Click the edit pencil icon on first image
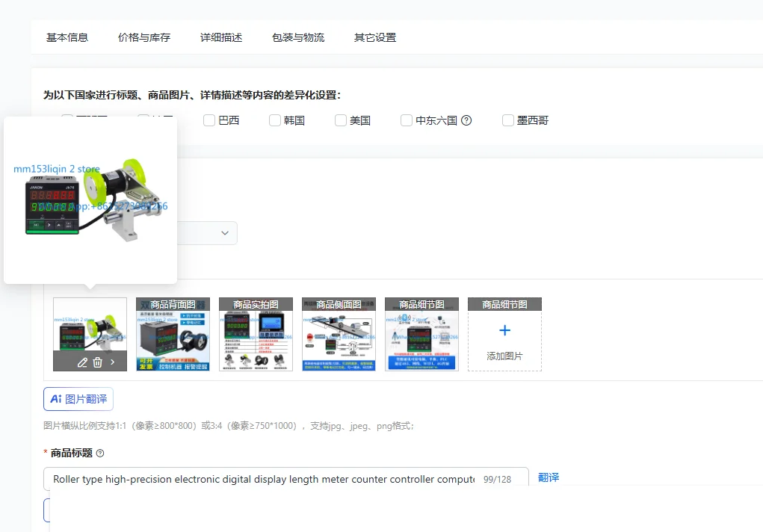 pos(83,362)
